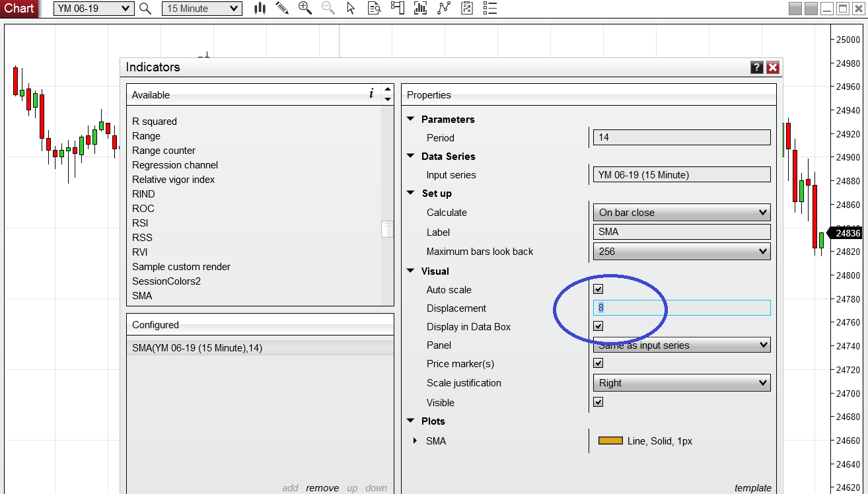Click the template link
868x494 pixels.
click(x=752, y=488)
